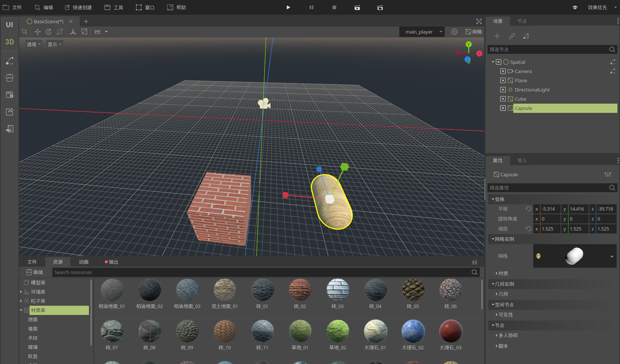Expand the 环境库 folder
Screen dimensions: 620x364
21,292
